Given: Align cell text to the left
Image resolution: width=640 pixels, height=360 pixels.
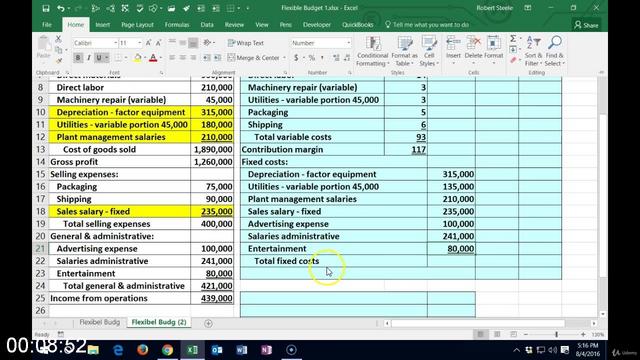Looking at the screenshot, I should (172, 58).
